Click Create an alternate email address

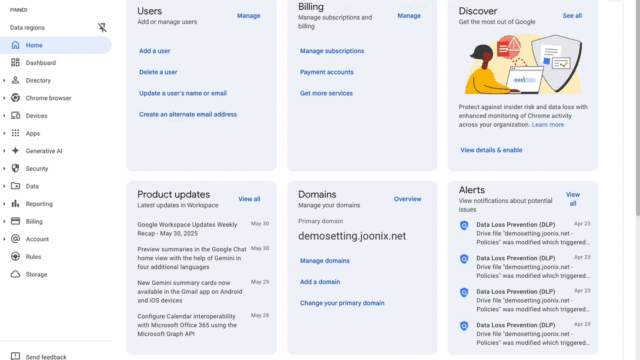pos(188,114)
